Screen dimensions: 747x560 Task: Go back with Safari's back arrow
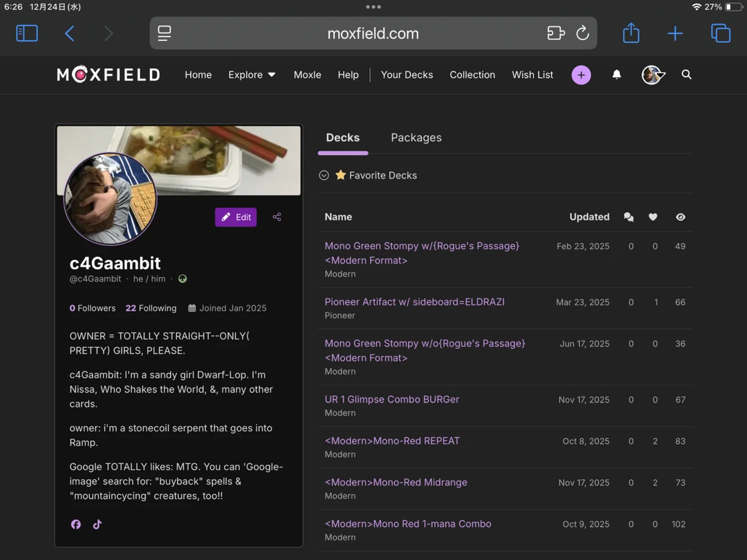(70, 33)
